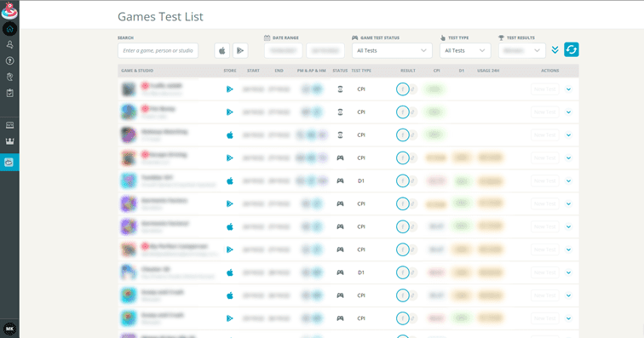Click the first row's New Test button
Screen dimensions: 644x338
[545, 89]
